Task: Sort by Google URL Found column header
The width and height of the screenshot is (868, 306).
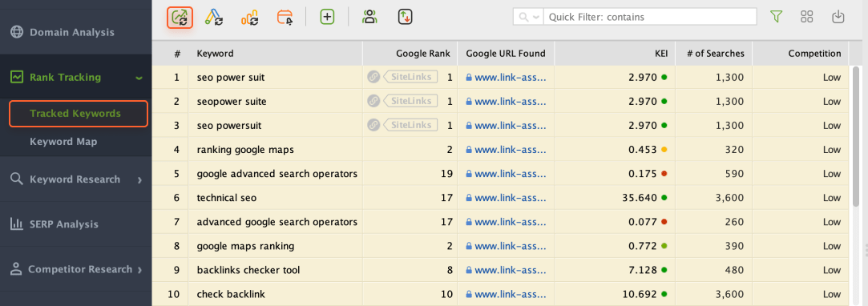Action: click(x=506, y=54)
